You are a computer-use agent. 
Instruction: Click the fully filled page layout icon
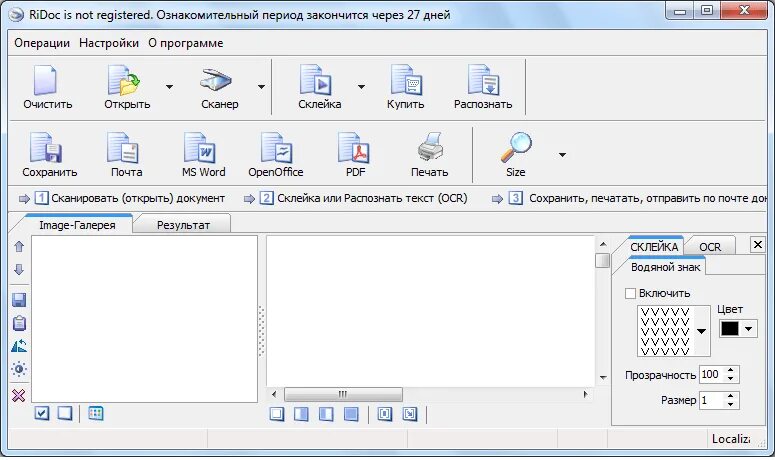[x=351, y=414]
